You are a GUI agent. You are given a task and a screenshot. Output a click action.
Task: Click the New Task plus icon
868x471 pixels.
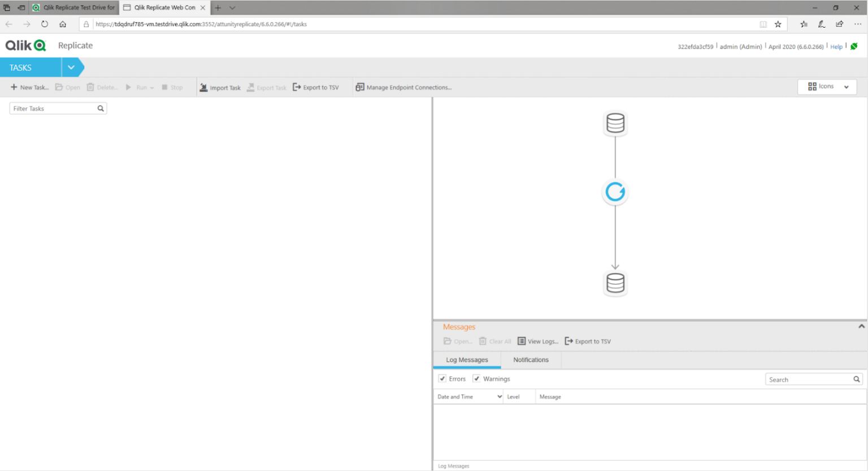click(x=14, y=87)
